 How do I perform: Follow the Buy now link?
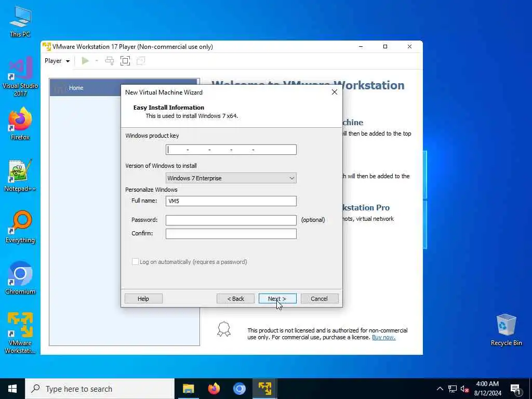pos(384,337)
